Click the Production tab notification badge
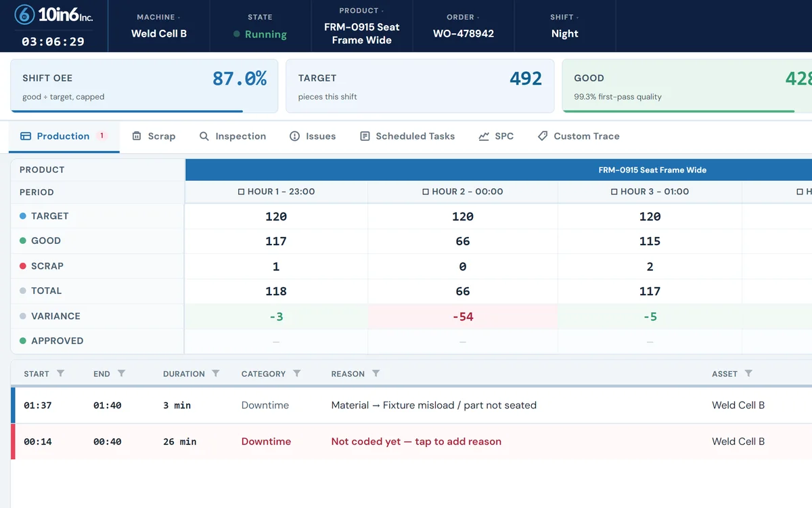This screenshot has width=812, height=508. (102, 135)
